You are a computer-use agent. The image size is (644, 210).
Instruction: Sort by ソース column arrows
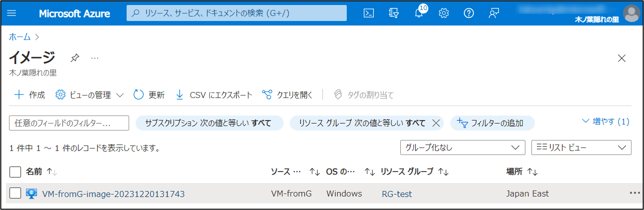[314, 172]
